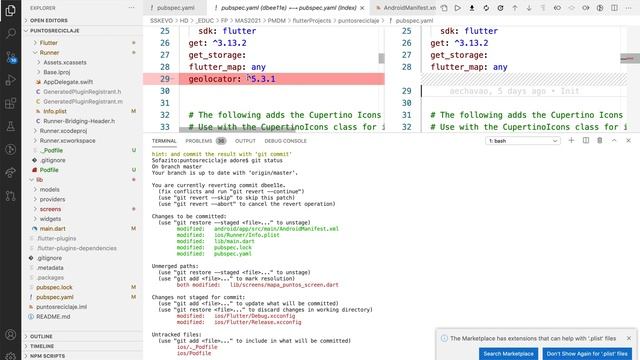This screenshot has width=640, height=360.
Task: Open the Explorer view in activity bar
Action: tap(11, 10)
